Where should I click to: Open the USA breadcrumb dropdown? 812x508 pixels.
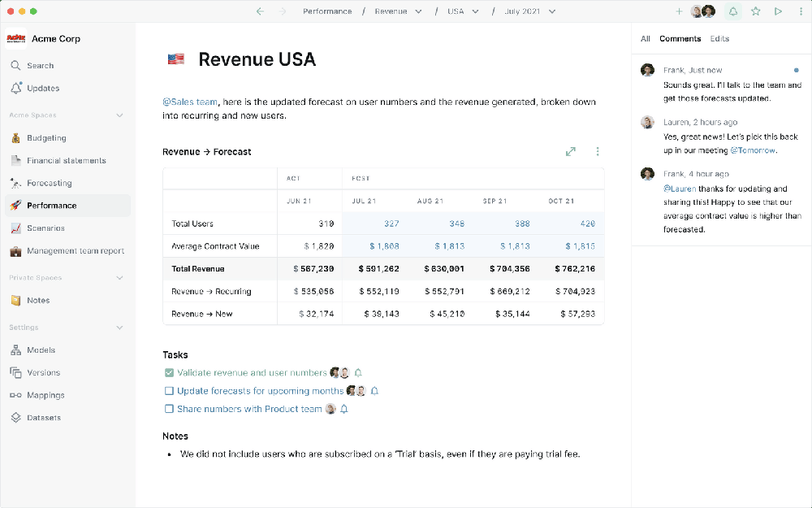[x=463, y=11]
